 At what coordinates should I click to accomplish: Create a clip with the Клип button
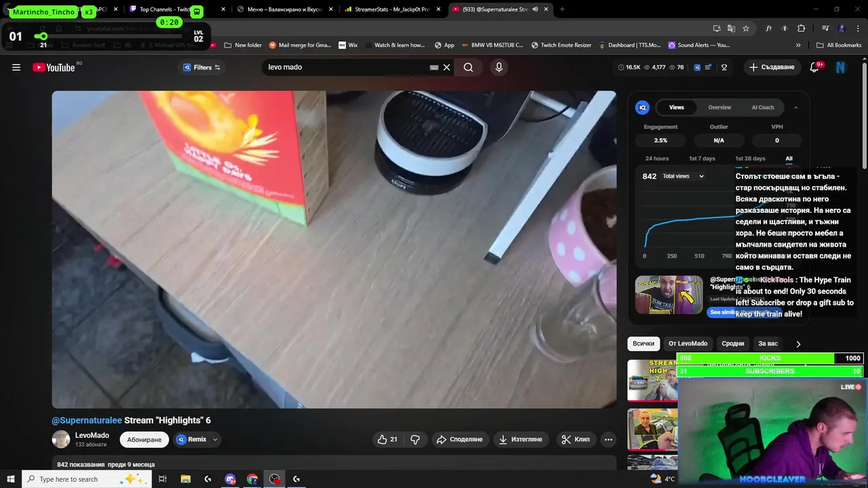(x=575, y=439)
